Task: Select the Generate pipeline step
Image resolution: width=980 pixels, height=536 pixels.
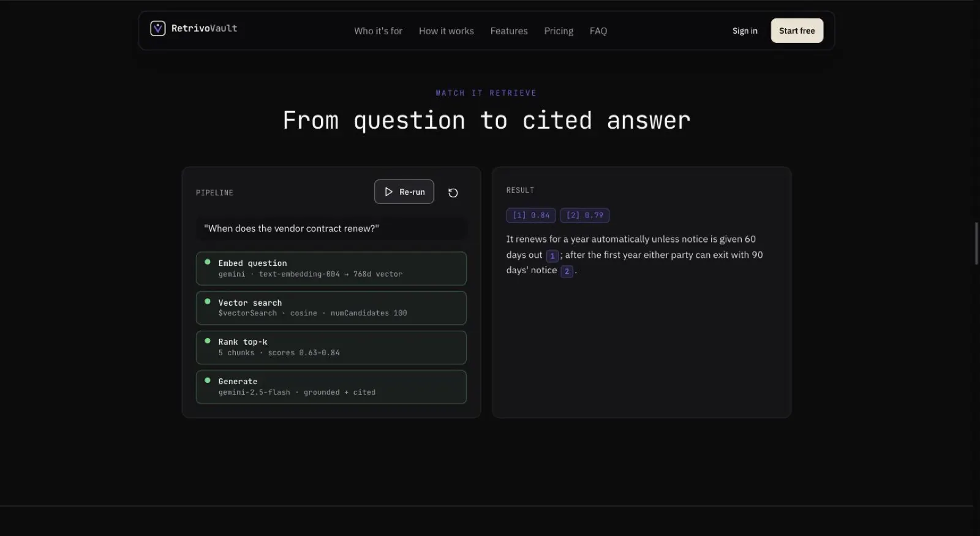Action: pyautogui.click(x=331, y=387)
